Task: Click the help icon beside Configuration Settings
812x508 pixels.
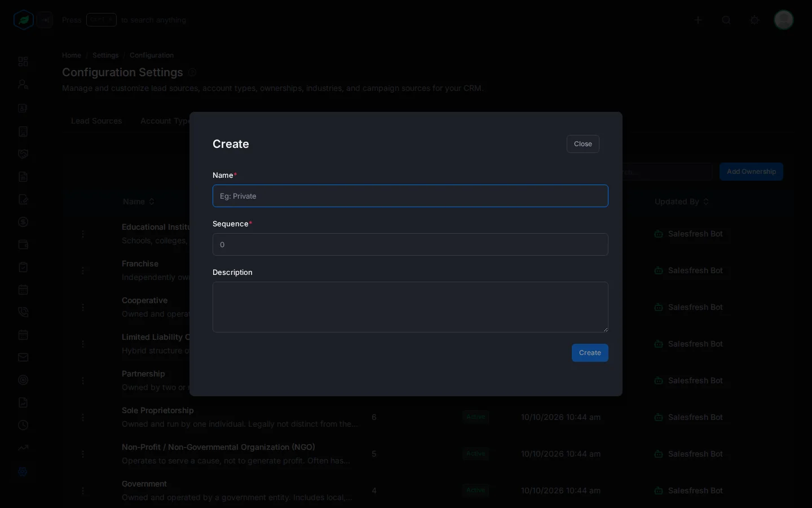Action: (192, 72)
